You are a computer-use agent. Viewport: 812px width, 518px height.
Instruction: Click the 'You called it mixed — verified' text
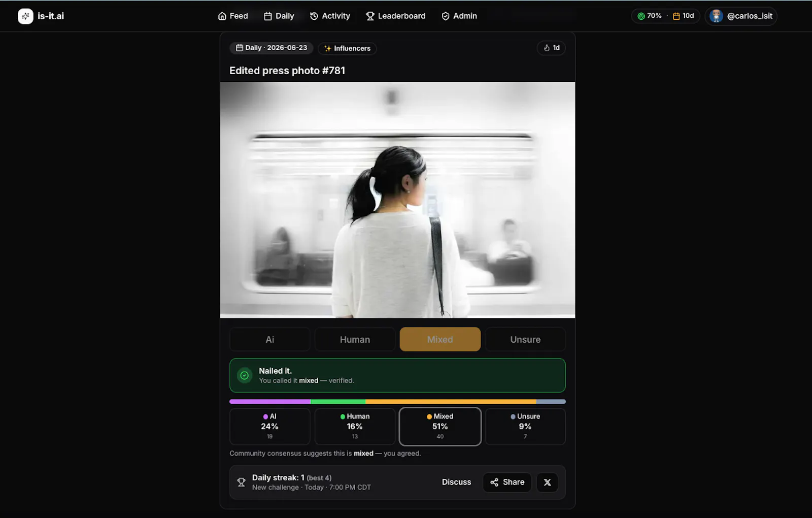(x=307, y=380)
